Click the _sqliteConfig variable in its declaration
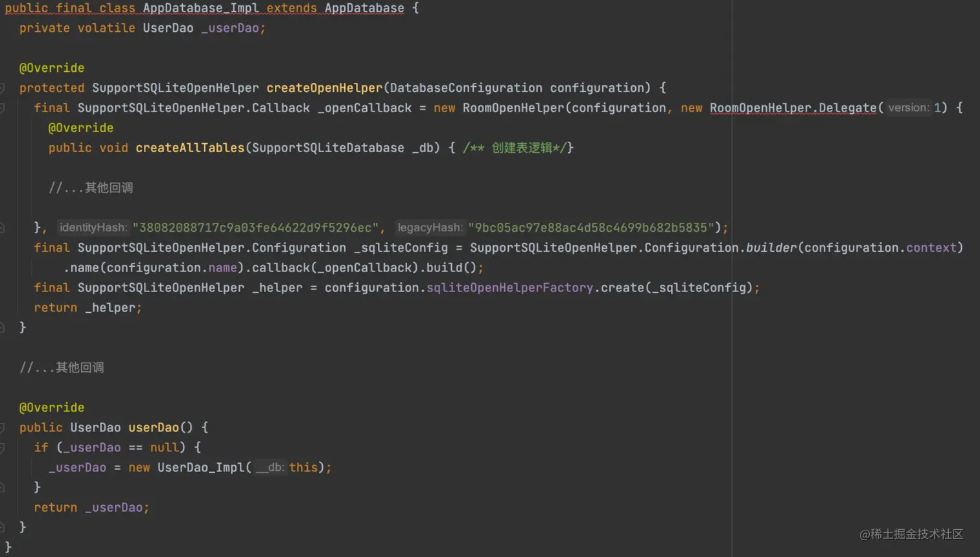The width and height of the screenshot is (980, 557). [401, 248]
